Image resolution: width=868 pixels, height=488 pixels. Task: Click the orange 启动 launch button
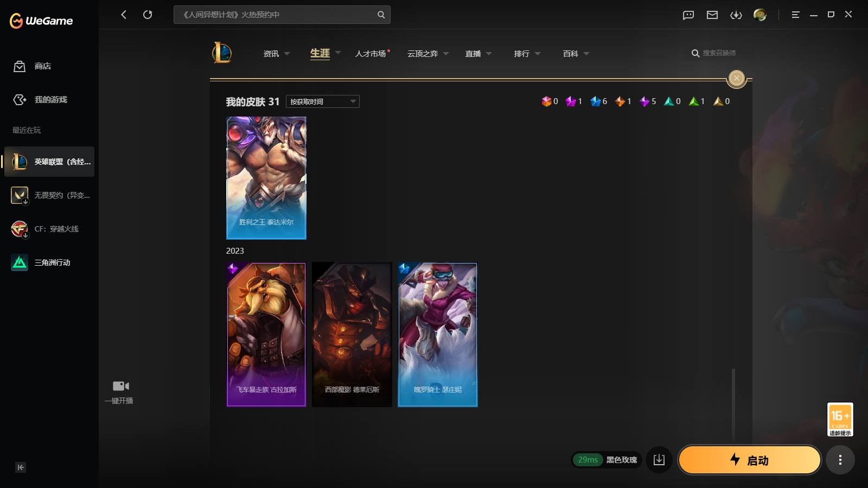pyautogui.click(x=750, y=460)
